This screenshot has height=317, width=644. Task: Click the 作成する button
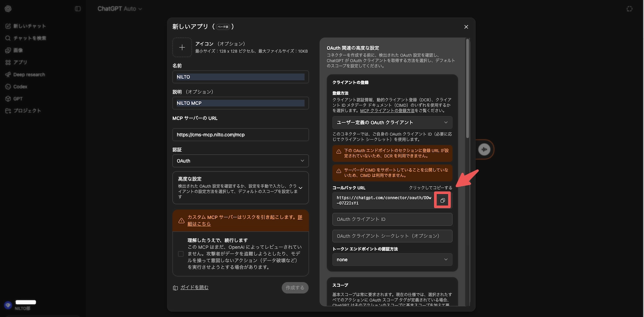[x=295, y=288]
